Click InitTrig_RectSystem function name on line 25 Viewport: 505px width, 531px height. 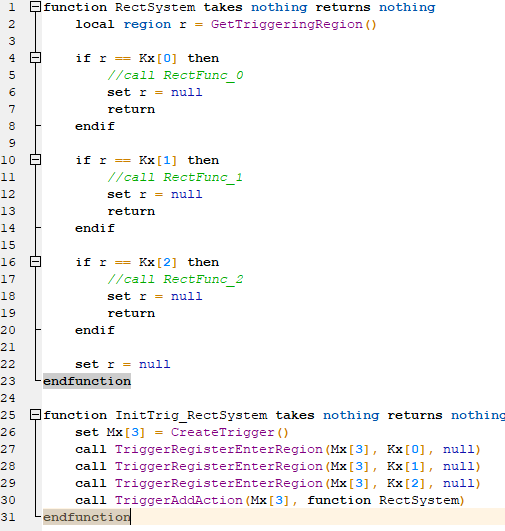click(191, 415)
